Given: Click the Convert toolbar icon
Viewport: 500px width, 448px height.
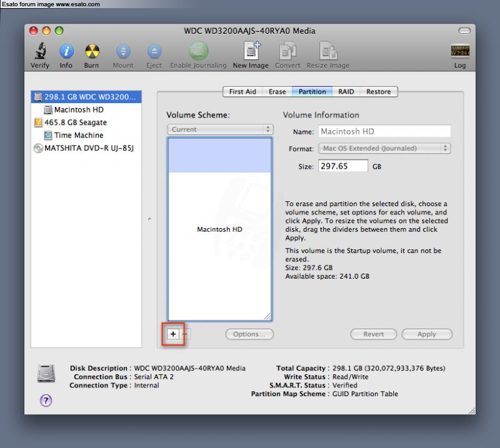Looking at the screenshot, I should 287,51.
